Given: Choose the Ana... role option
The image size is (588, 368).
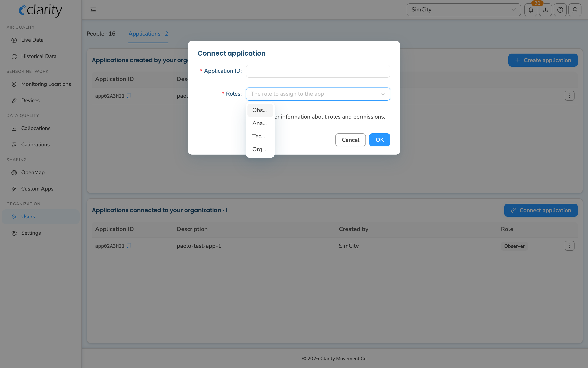Looking at the screenshot, I should pos(260,123).
